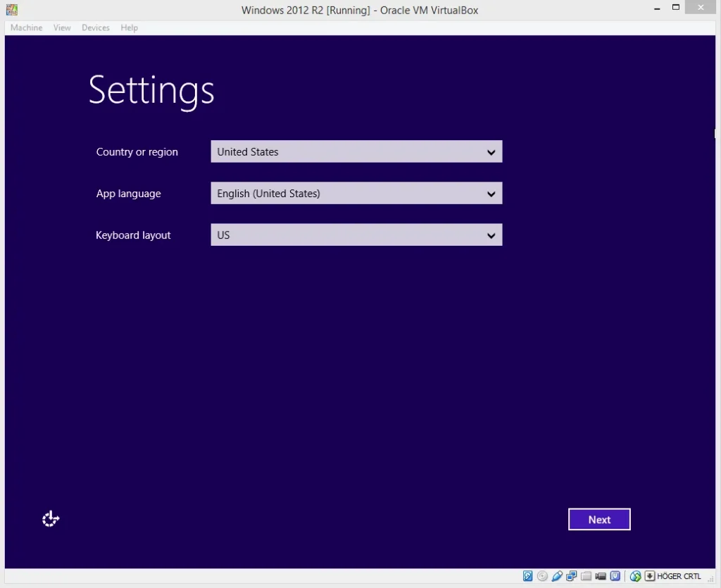Open the View menu
The image size is (721, 588).
point(62,27)
